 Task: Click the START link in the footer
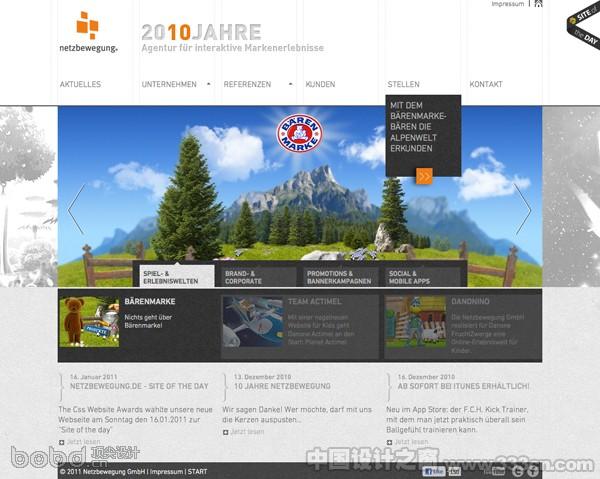(x=197, y=472)
